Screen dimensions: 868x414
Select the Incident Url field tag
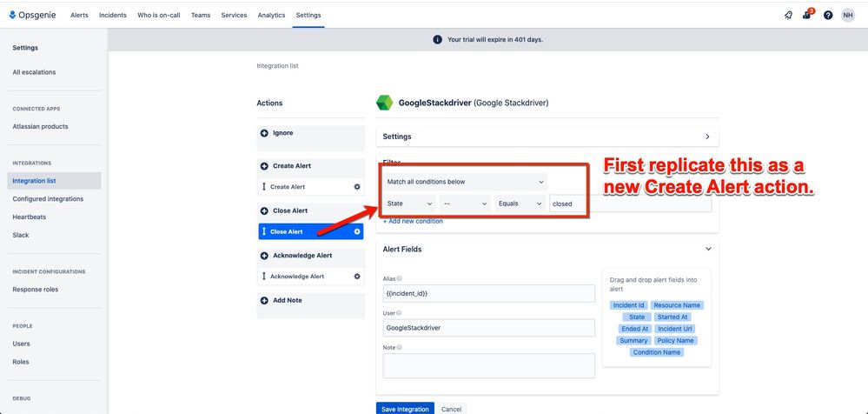[x=675, y=329]
